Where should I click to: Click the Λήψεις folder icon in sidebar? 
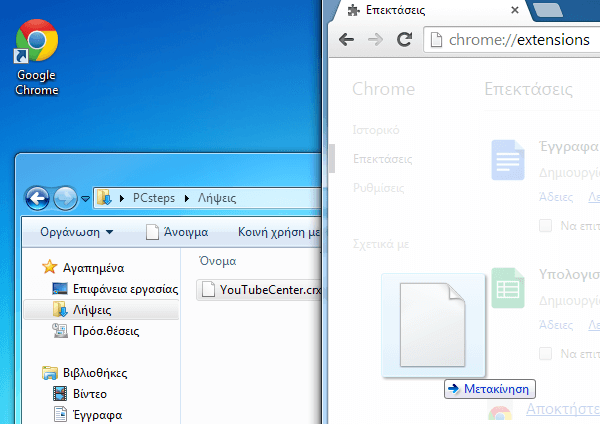(60, 309)
